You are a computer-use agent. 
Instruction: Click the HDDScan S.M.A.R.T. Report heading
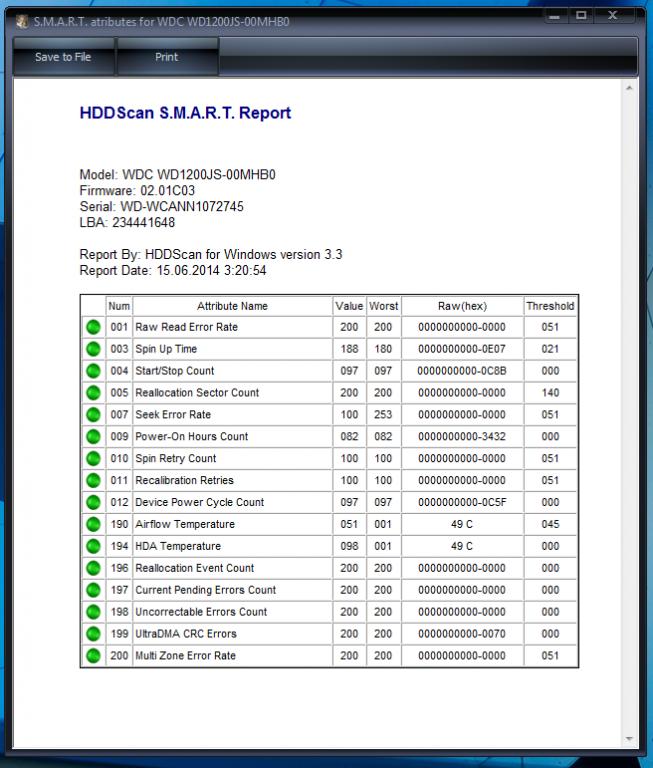click(185, 113)
